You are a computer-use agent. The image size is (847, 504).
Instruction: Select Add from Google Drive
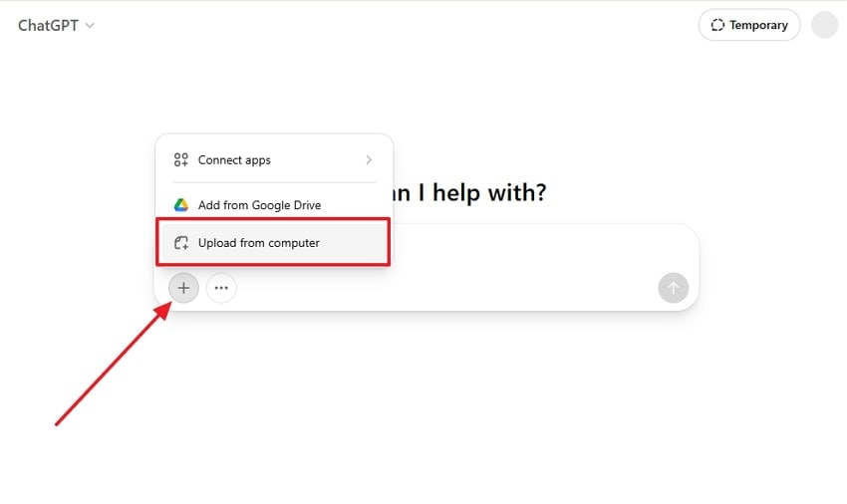pyautogui.click(x=259, y=205)
